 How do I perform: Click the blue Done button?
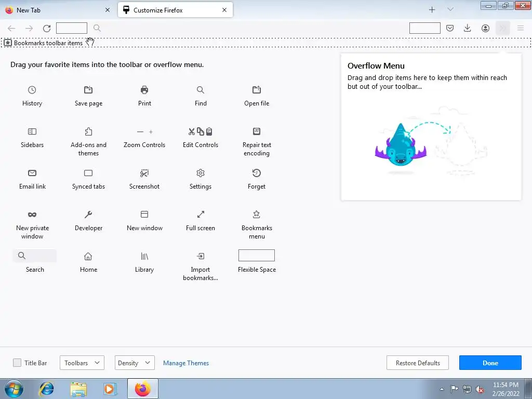tap(490, 363)
